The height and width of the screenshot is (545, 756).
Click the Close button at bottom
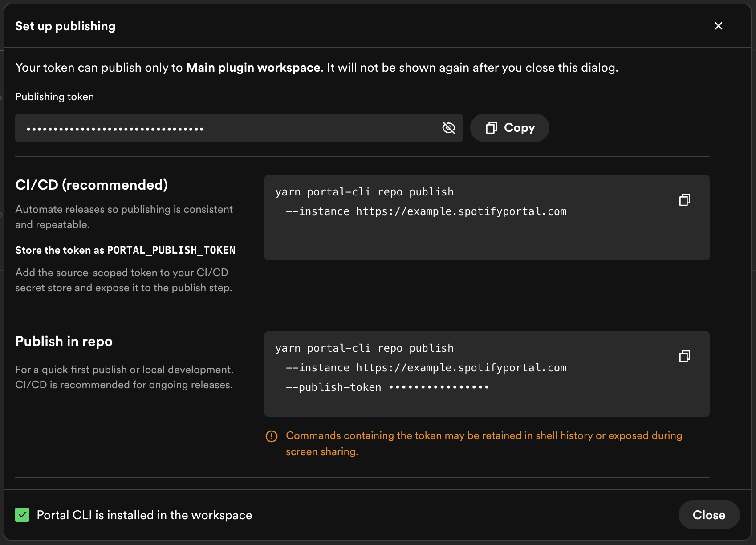709,515
